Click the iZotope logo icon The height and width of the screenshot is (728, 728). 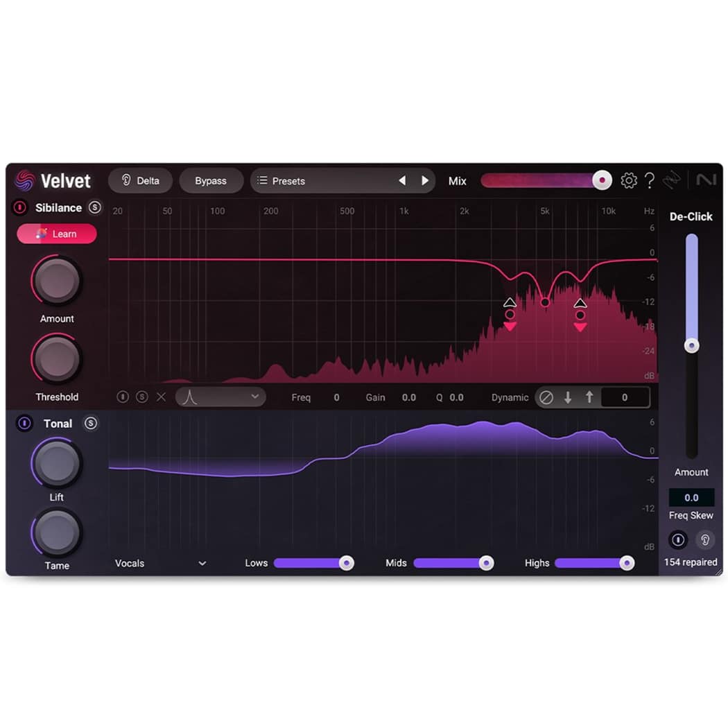click(671, 180)
